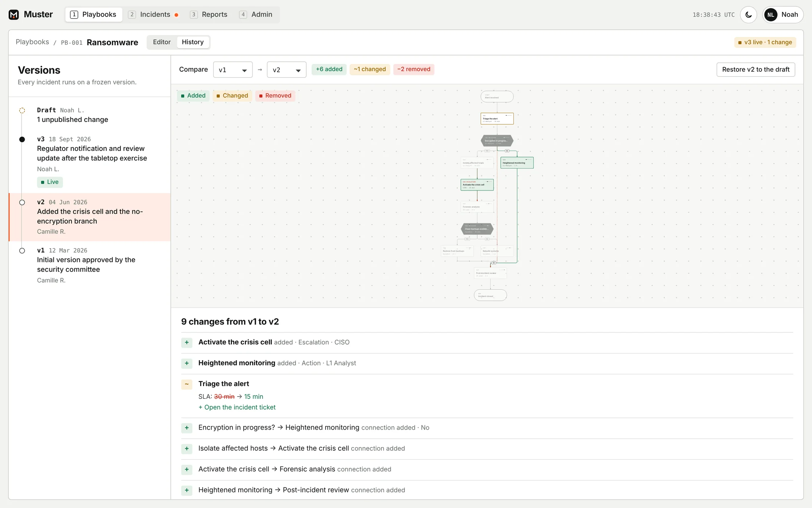
Task: Select the Encryption in progress decision node
Action: (x=497, y=141)
